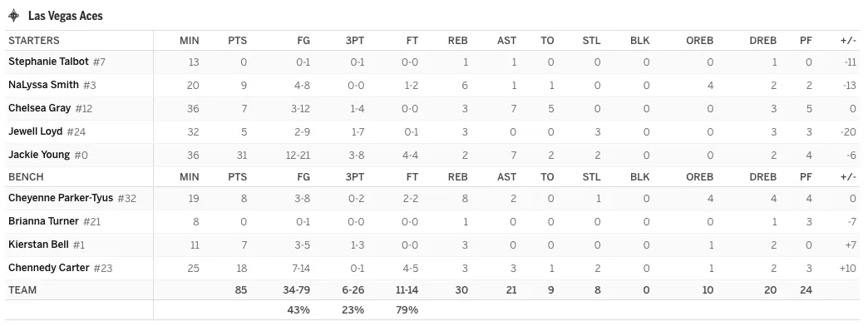
Task: Open Stephanie Talbot's player page
Action: (48, 62)
